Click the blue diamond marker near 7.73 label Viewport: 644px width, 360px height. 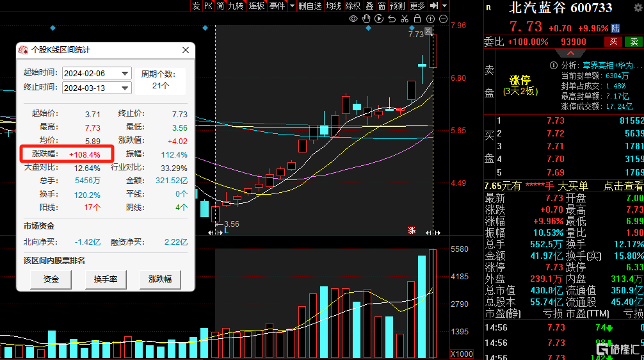(x=412, y=28)
